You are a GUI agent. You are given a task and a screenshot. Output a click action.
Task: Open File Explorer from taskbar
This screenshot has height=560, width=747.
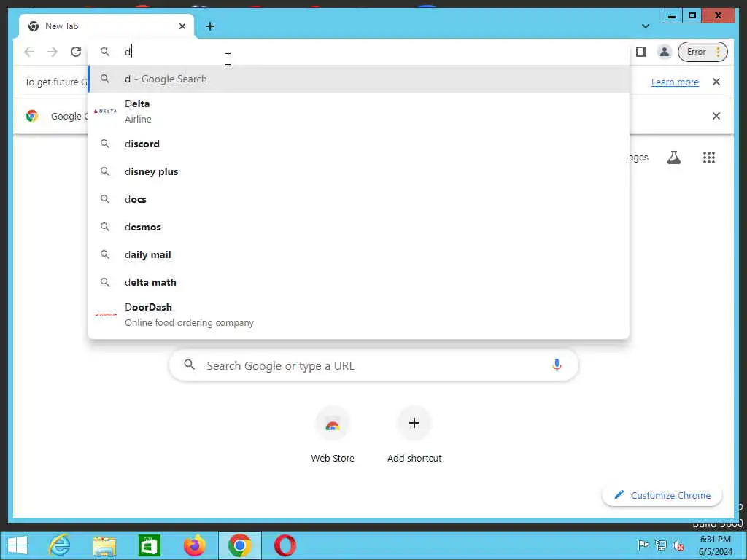tap(104, 545)
